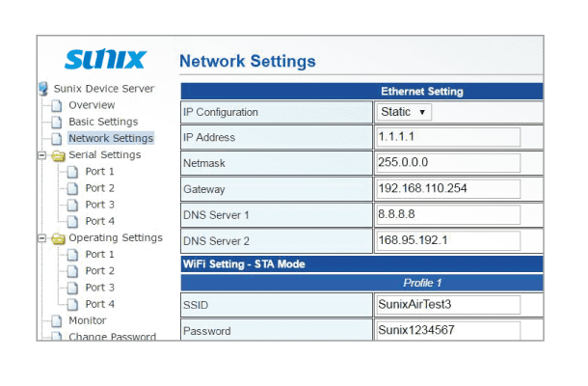Screen dimensions: 588x386
Task: Open Port 3 under Serial Settings
Action: 99,205
